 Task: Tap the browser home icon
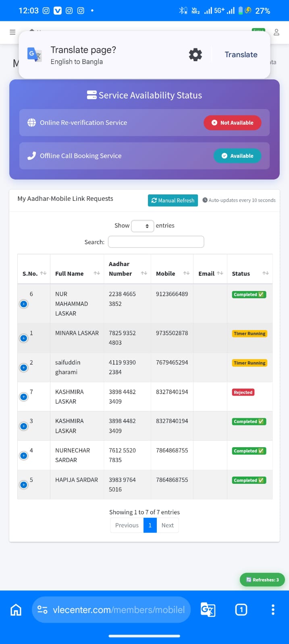[16, 610]
